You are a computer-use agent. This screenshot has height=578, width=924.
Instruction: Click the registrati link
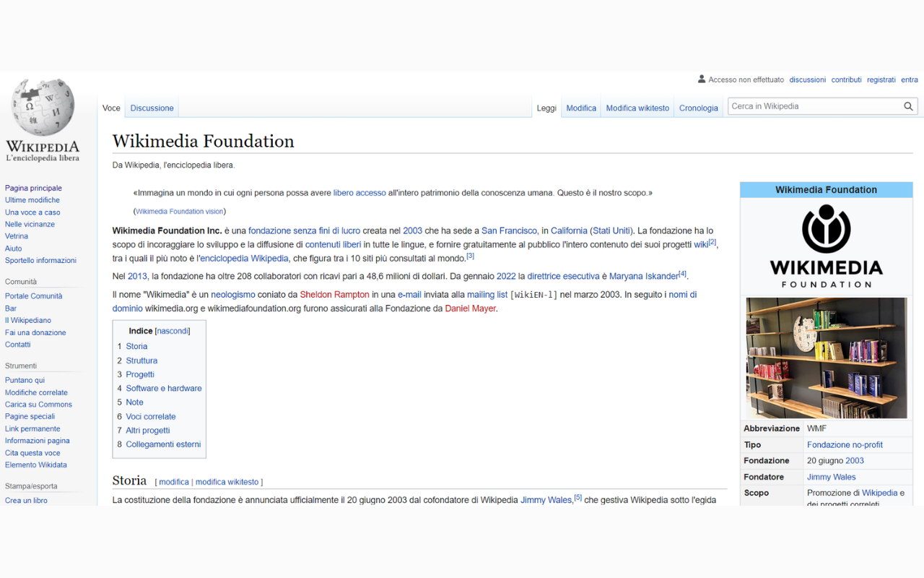pos(881,79)
